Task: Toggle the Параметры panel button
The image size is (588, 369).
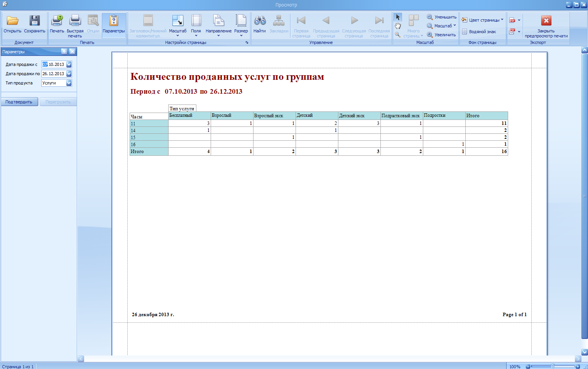Action: pos(114,24)
